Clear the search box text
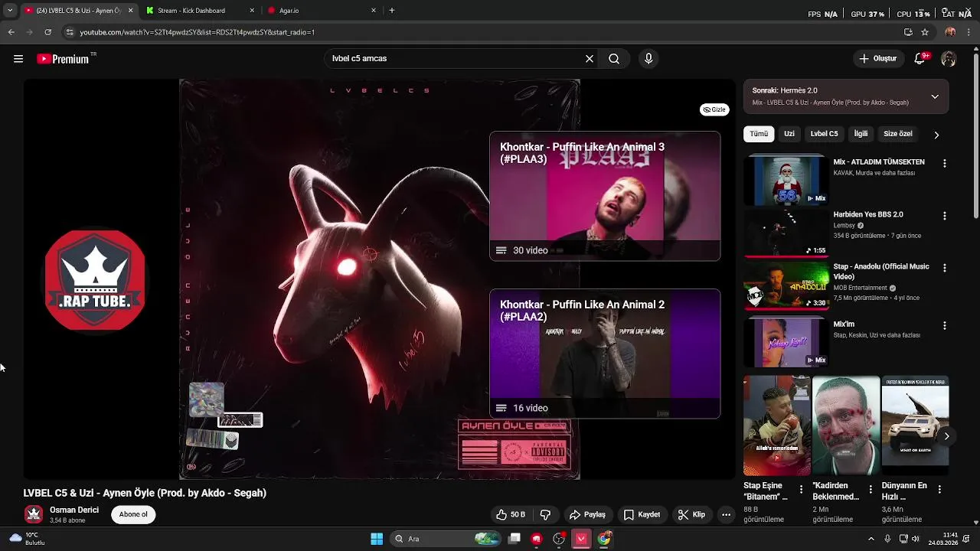This screenshot has height=551, width=980. tap(590, 59)
